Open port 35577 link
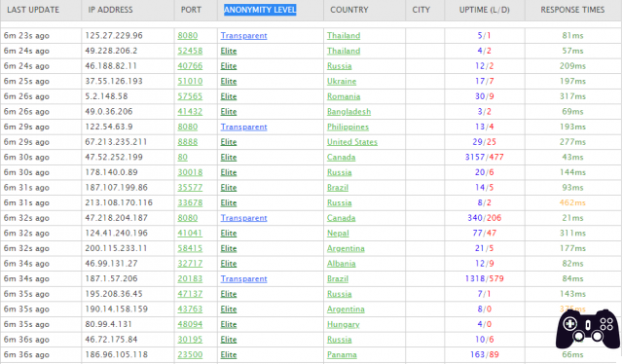Image resolution: width=623 pixels, height=364 pixels. click(190, 188)
